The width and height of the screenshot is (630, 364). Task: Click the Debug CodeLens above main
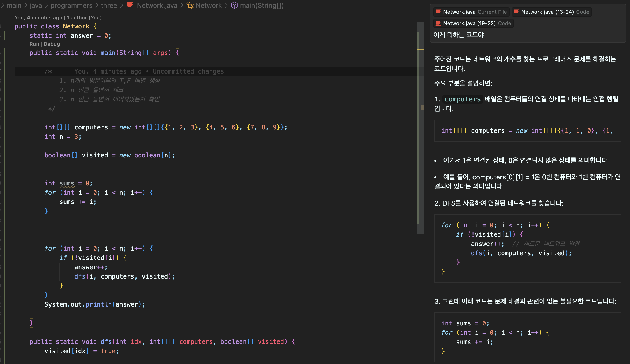pos(52,44)
